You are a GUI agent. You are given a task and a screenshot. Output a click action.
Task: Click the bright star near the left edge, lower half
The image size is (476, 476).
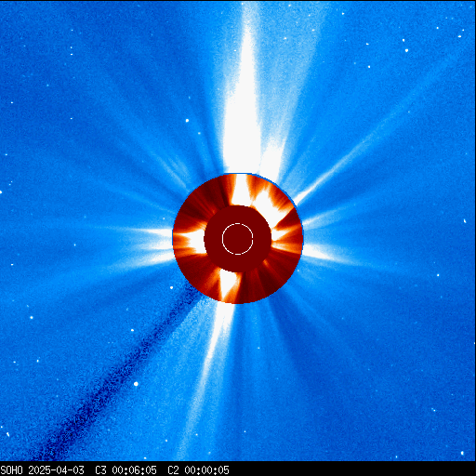click(32, 317)
